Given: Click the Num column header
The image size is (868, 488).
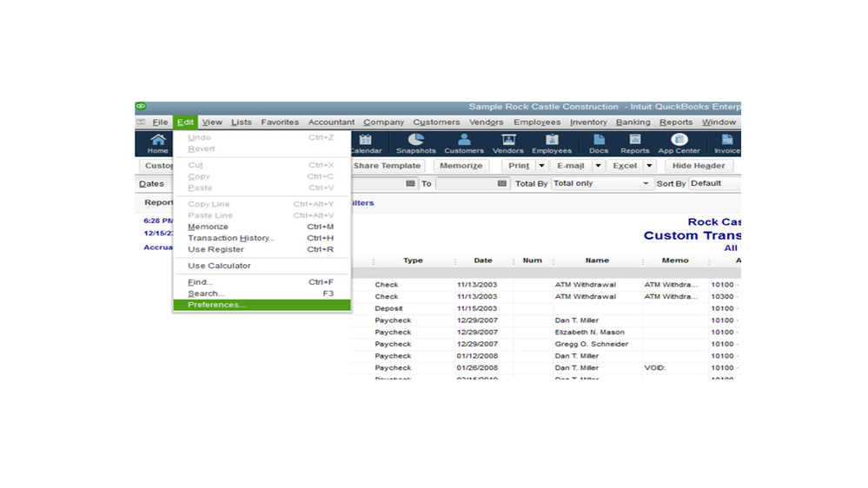Looking at the screenshot, I should click(533, 260).
